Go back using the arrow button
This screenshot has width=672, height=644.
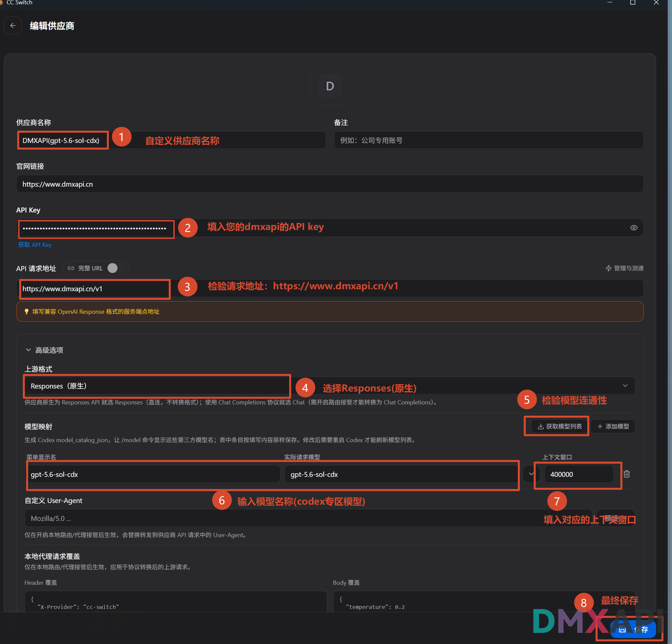13,26
